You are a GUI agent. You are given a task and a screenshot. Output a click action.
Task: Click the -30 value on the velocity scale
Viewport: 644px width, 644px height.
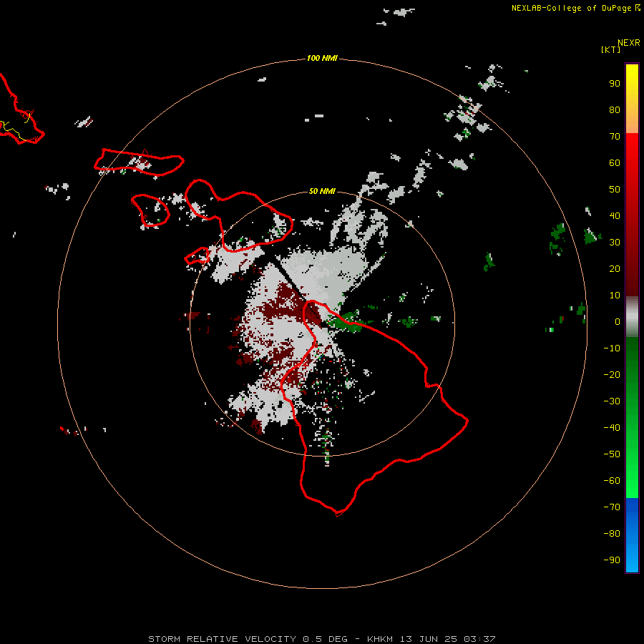(612, 401)
